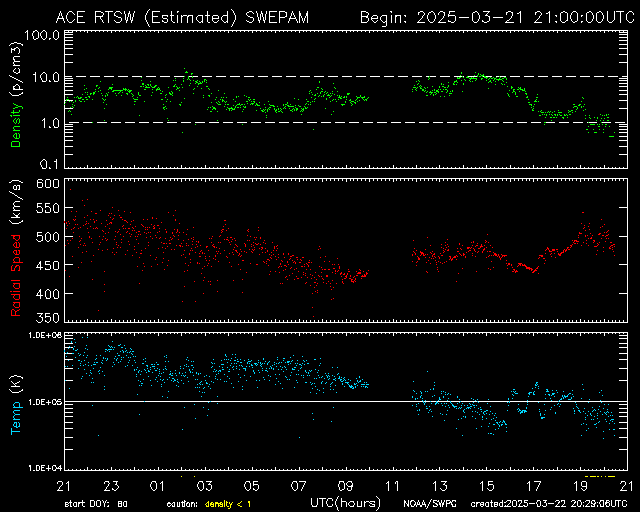
Task: Click the 1.0E+05 temperature tick label
Action: pos(44,403)
